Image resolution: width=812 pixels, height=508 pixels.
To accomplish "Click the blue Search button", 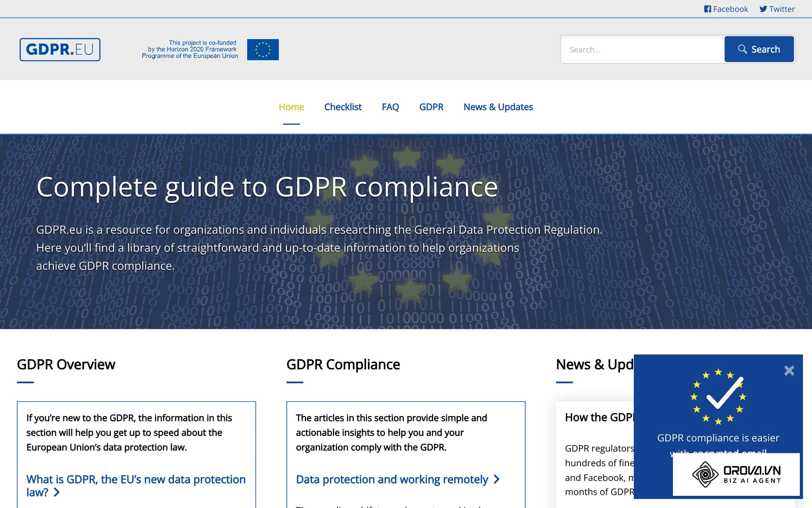I will point(759,49).
